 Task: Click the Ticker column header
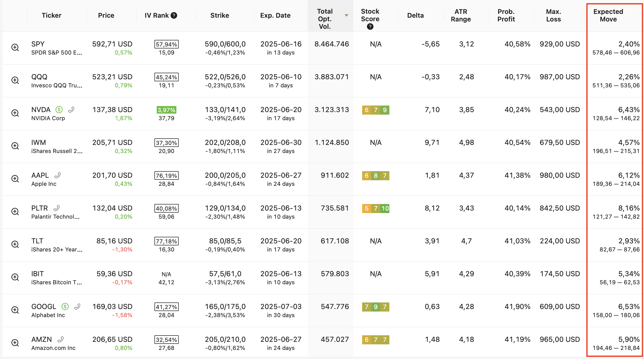coord(51,16)
